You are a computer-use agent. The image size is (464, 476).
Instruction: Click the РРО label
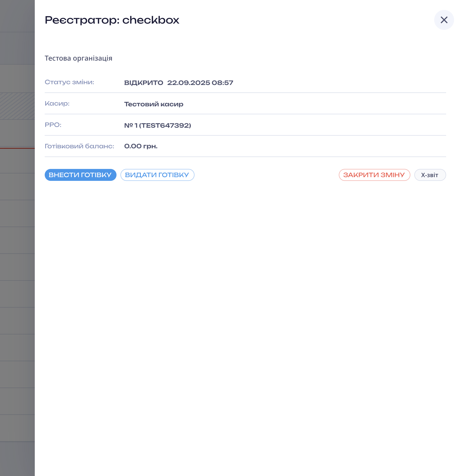53,125
